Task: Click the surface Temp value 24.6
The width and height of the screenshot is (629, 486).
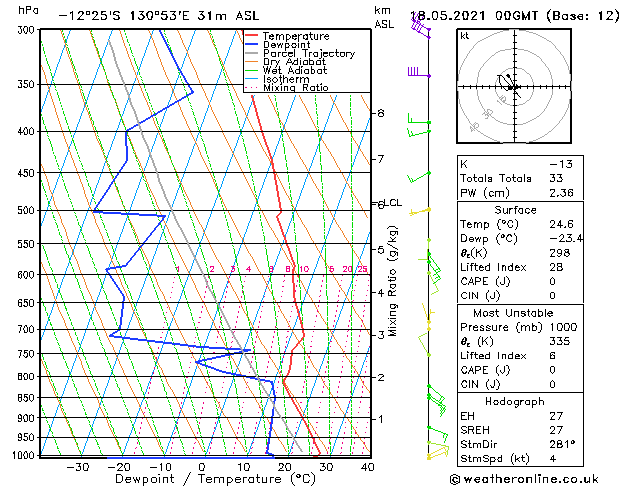Action: click(x=561, y=224)
